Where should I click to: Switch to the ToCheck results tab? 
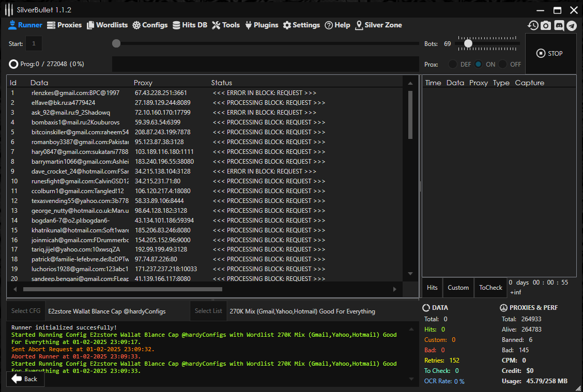click(490, 288)
